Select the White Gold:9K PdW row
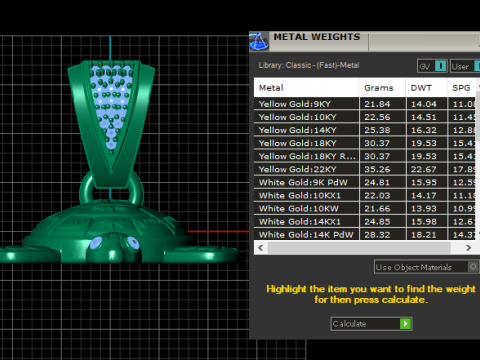The image size is (480, 360). click(x=365, y=182)
